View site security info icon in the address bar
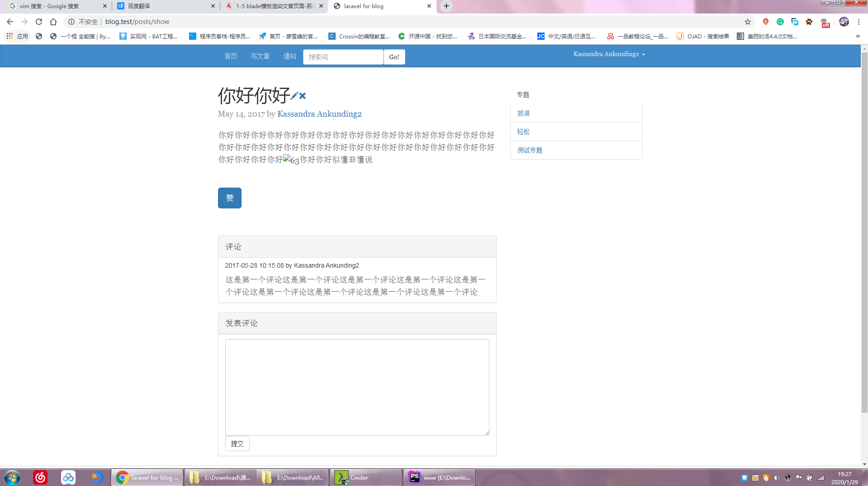 [x=71, y=22]
